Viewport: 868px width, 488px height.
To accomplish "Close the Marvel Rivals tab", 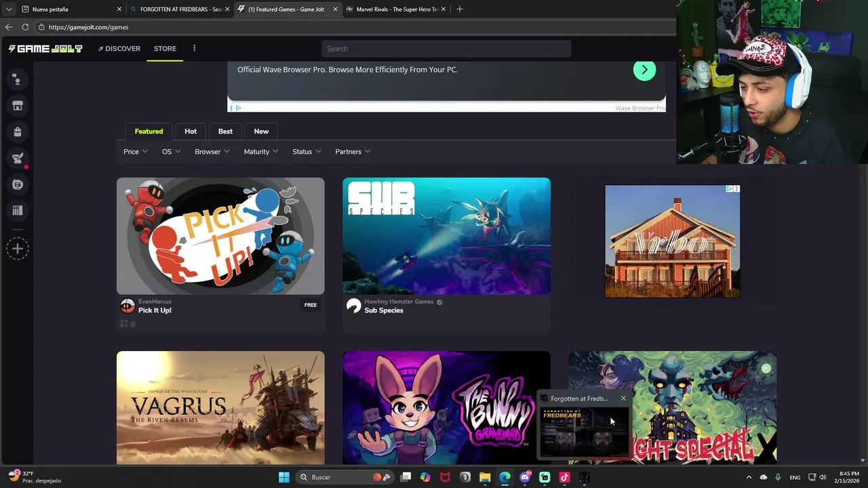I will 443,9.
